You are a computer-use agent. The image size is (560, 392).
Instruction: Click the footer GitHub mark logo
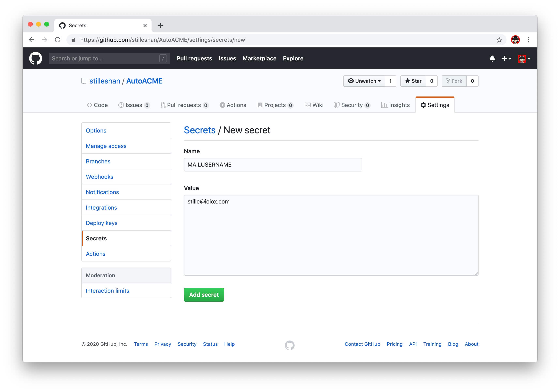pyautogui.click(x=290, y=345)
